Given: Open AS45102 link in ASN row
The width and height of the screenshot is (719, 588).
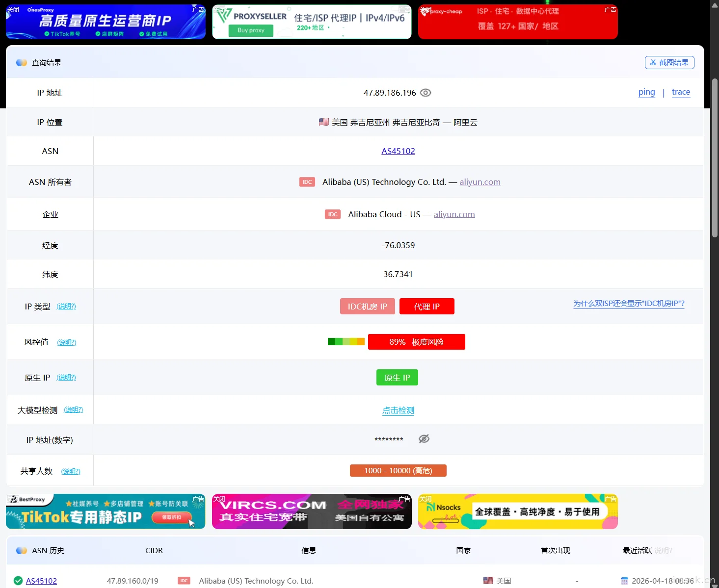Looking at the screenshot, I should point(398,151).
